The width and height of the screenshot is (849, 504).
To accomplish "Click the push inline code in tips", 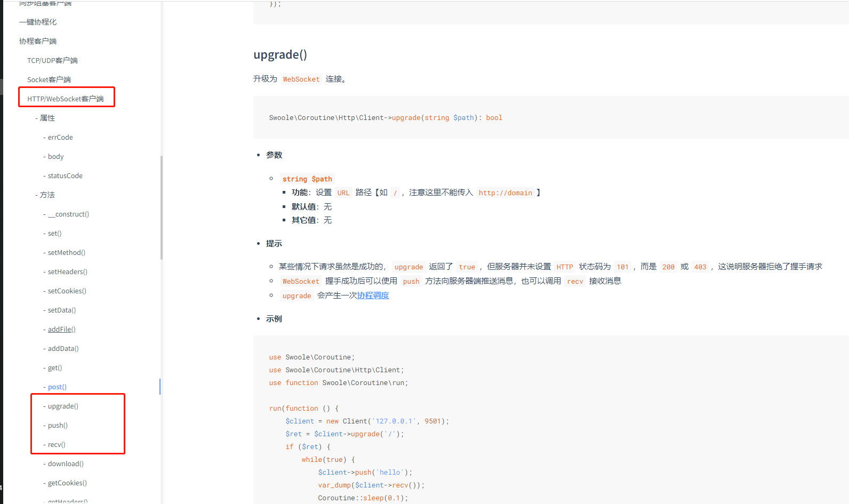I will (411, 281).
